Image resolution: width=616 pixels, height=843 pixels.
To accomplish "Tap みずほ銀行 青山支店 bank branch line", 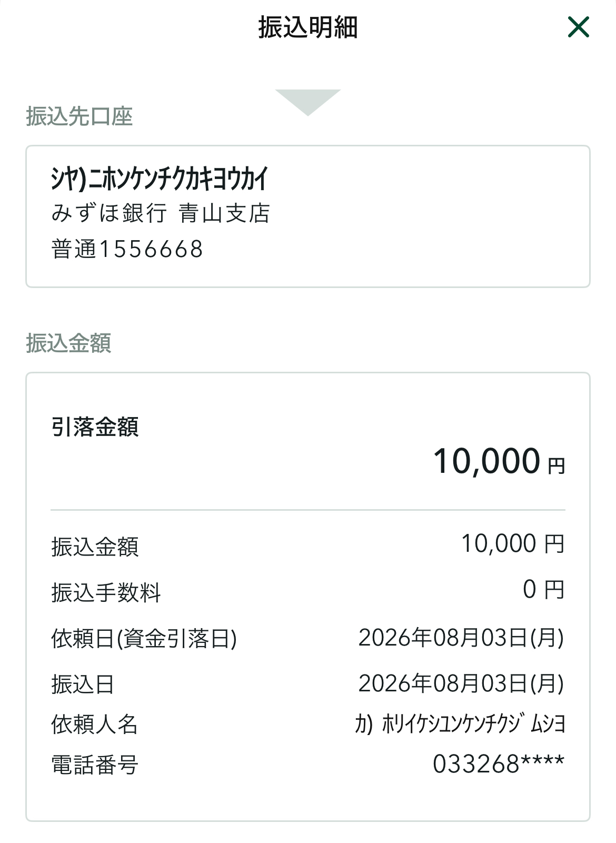I will tap(161, 214).
